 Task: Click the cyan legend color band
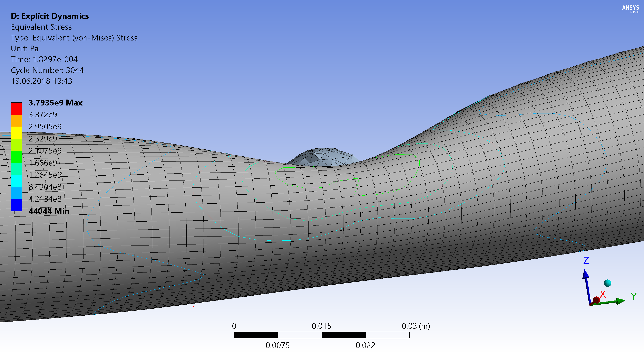pyautogui.click(x=16, y=181)
